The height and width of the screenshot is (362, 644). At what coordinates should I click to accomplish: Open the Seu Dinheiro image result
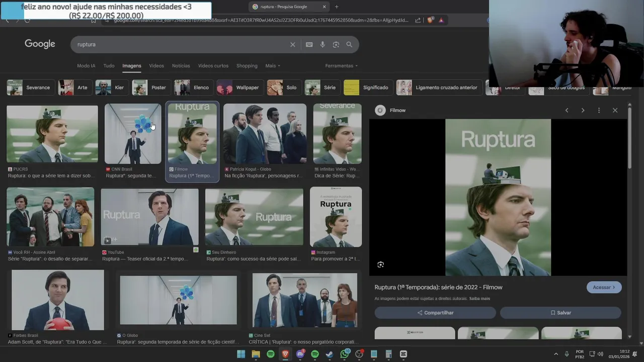(254, 217)
